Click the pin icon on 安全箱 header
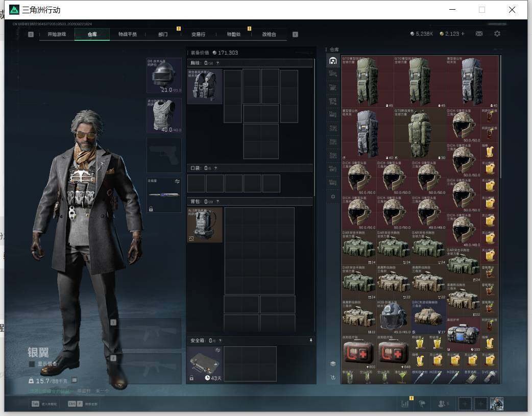The height and width of the screenshot is (416, 532). point(311,340)
